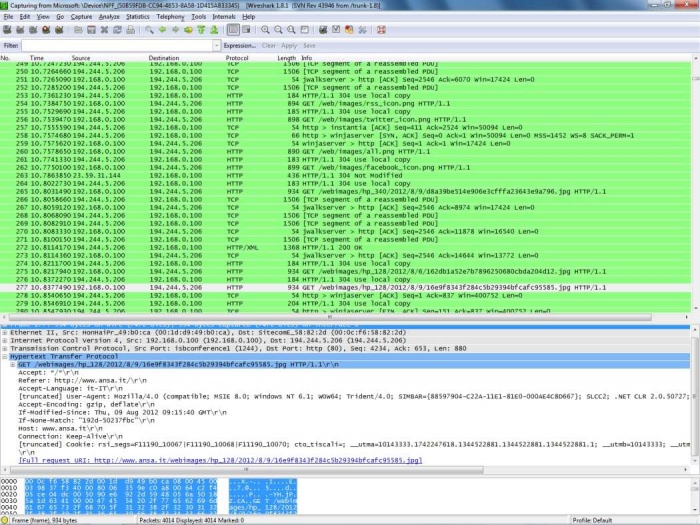Viewport: 700px width, 525px height.
Task: Open the File menu
Action: tap(8, 17)
